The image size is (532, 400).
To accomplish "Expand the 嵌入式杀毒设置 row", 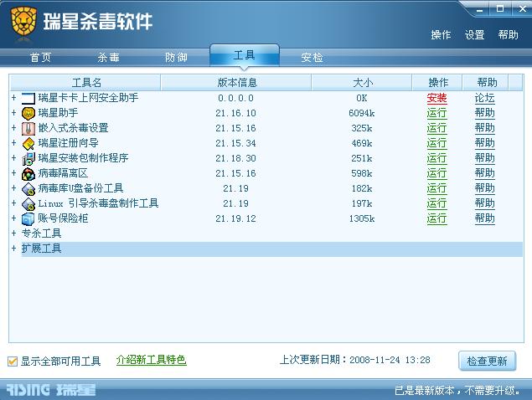I will [x=13, y=128].
